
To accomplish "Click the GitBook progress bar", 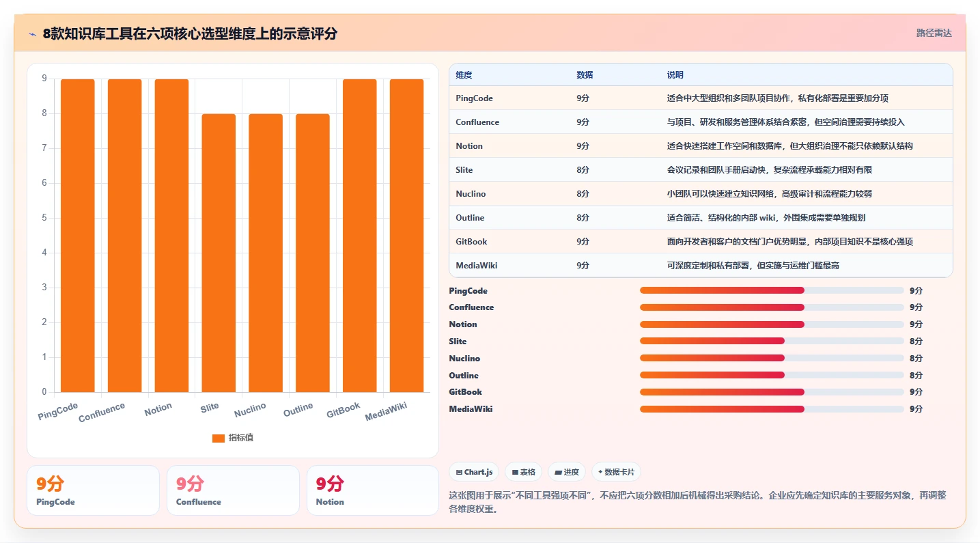I will tap(772, 392).
